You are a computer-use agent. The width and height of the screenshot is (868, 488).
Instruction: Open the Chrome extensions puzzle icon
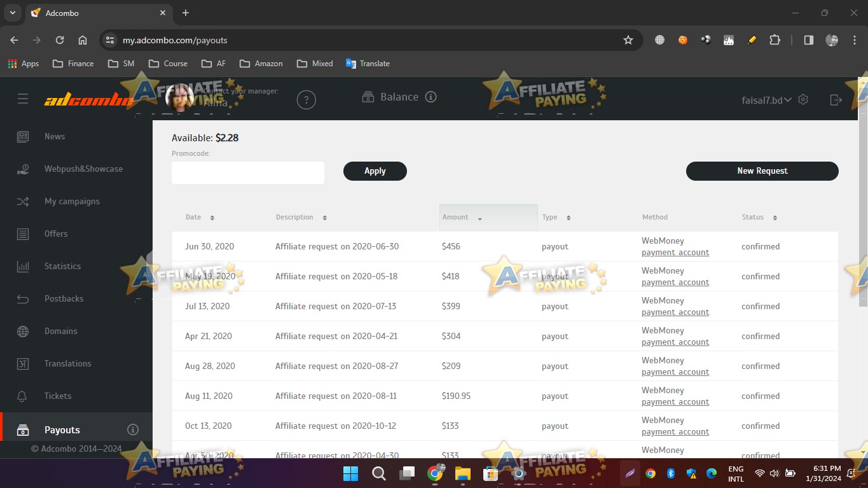(x=775, y=40)
